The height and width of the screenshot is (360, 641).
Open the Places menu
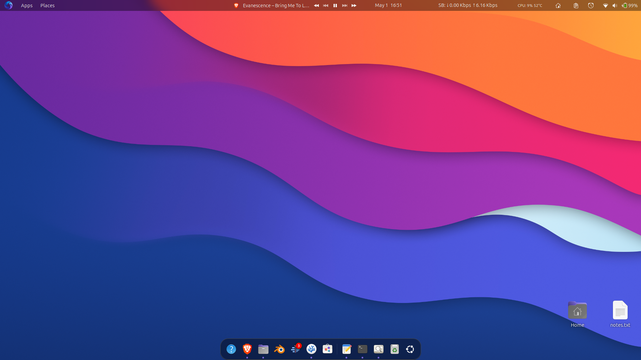click(47, 5)
